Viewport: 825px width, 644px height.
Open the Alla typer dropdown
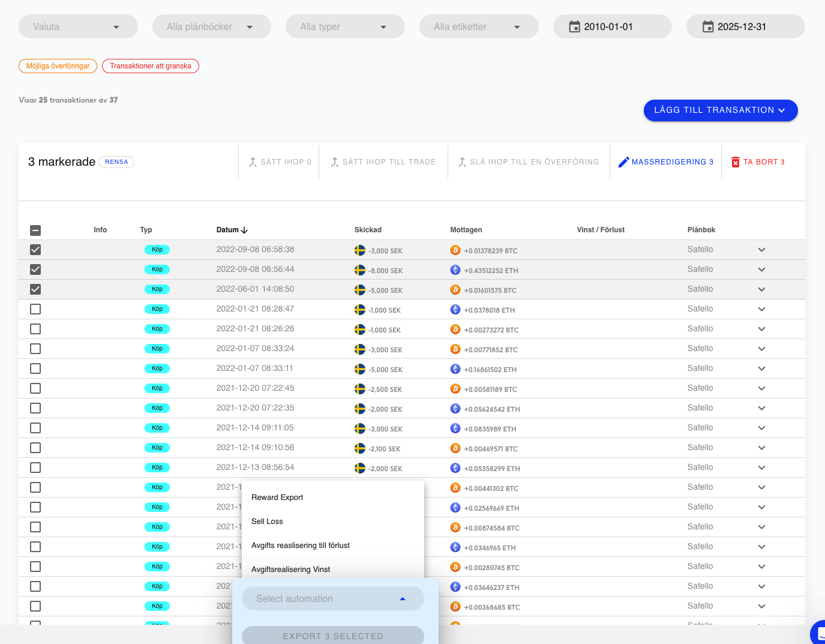click(345, 26)
